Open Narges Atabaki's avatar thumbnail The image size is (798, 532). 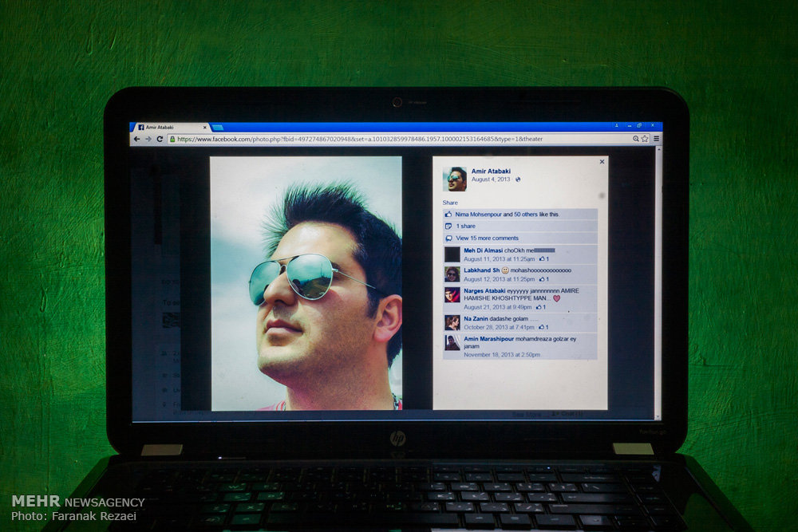click(452, 294)
